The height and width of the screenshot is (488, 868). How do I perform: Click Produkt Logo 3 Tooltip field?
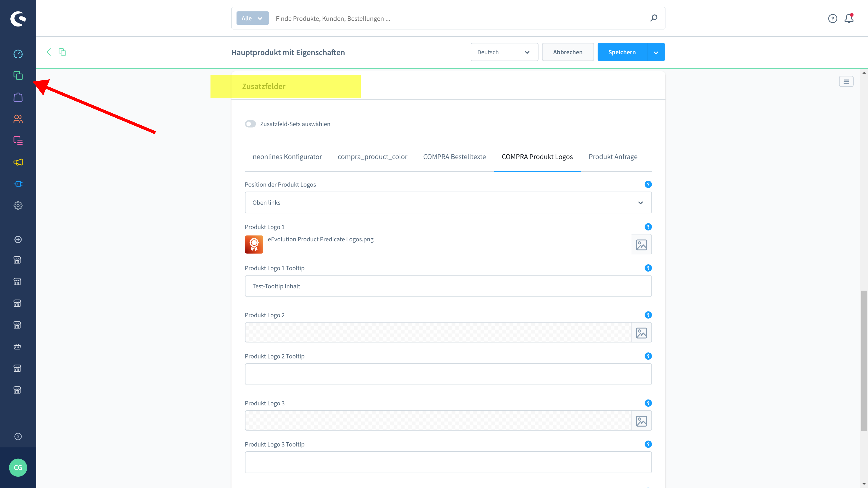point(448,462)
